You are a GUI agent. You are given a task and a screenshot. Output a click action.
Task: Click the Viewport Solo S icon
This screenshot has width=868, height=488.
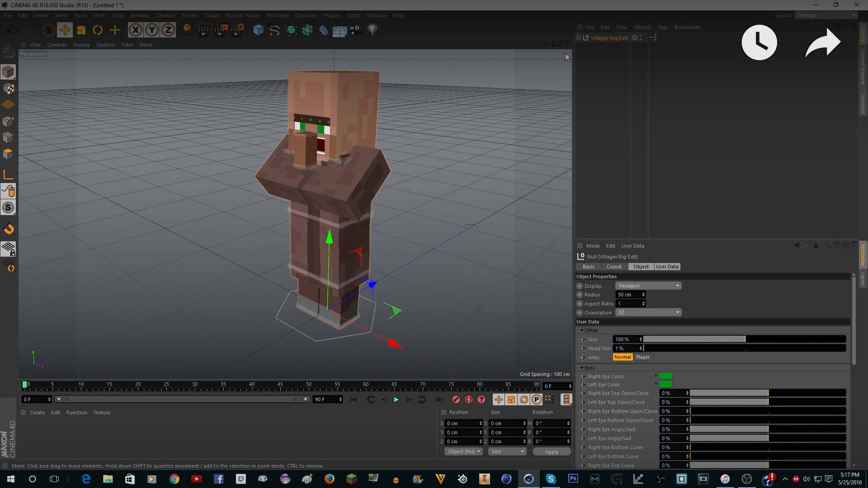point(8,207)
